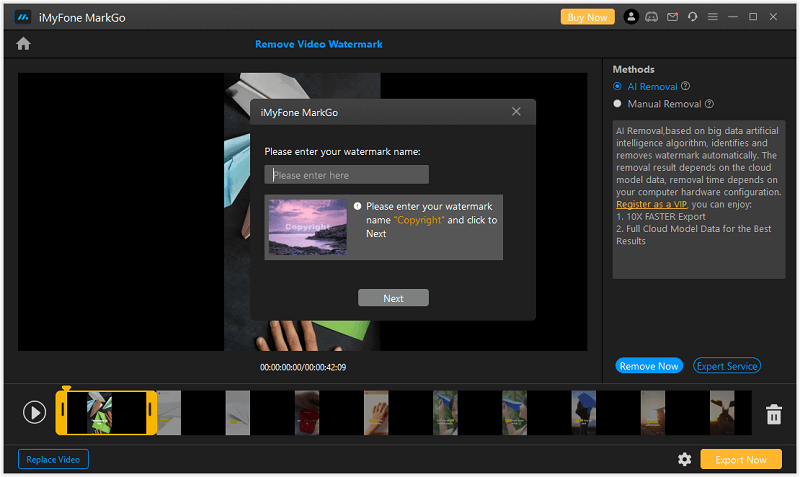Open the Register as a VIP link
Viewport: 800px width, 477px height.
652,205
